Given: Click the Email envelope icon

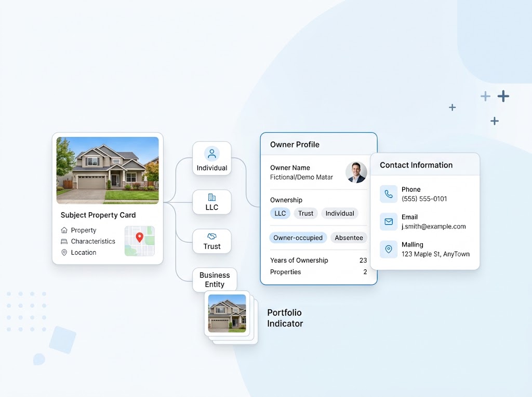Looking at the screenshot, I should (389, 222).
